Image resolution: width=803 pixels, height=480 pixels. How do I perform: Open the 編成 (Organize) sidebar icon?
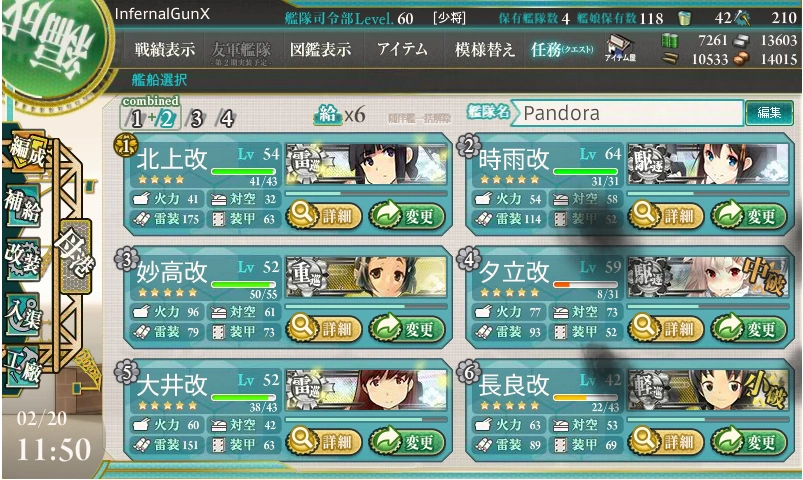point(27,153)
